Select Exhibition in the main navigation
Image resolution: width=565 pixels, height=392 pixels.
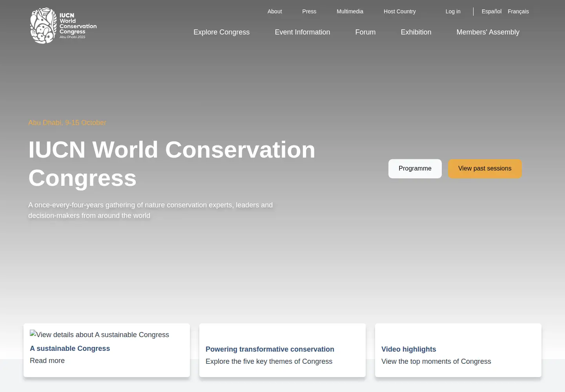[x=416, y=32]
